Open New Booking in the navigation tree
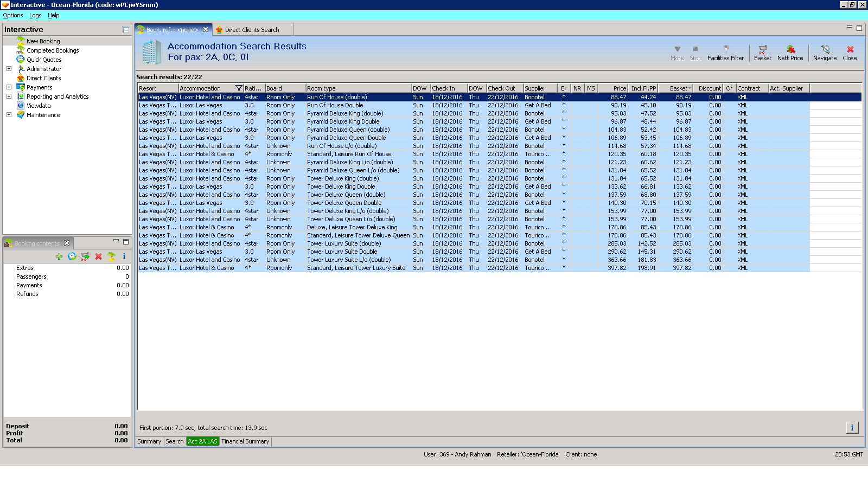The image size is (868, 502). pos(43,41)
